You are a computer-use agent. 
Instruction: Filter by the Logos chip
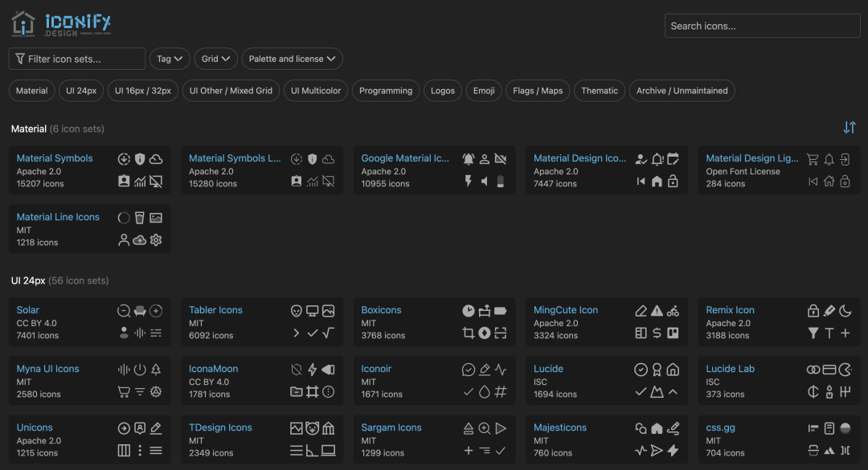tap(443, 91)
